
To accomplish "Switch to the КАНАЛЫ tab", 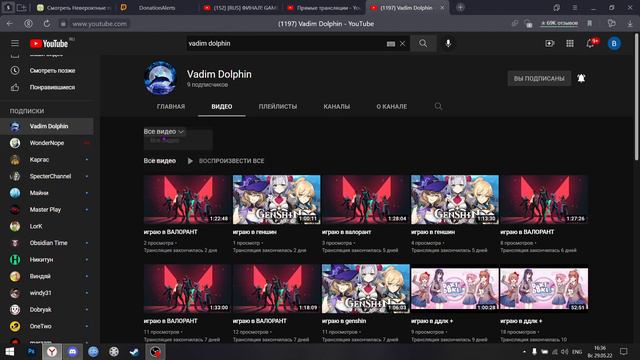I will point(337,107).
